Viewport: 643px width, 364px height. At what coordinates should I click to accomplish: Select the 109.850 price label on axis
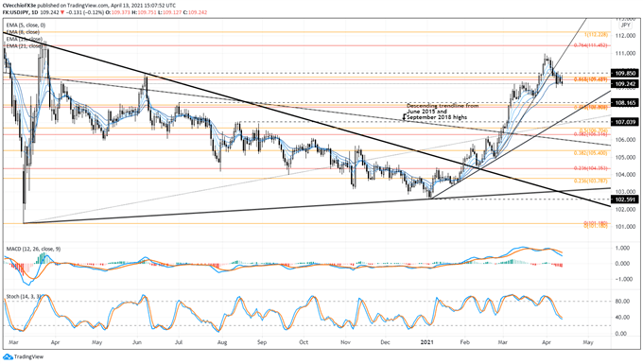point(625,74)
